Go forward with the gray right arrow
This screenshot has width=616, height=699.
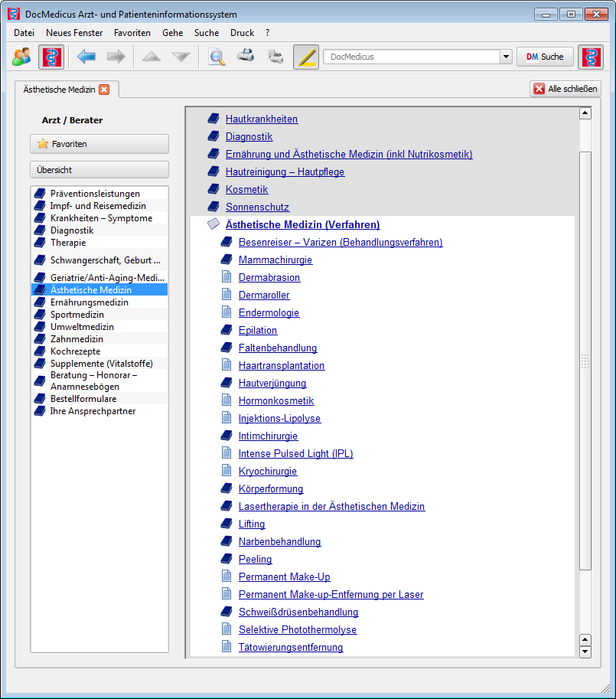[x=116, y=57]
